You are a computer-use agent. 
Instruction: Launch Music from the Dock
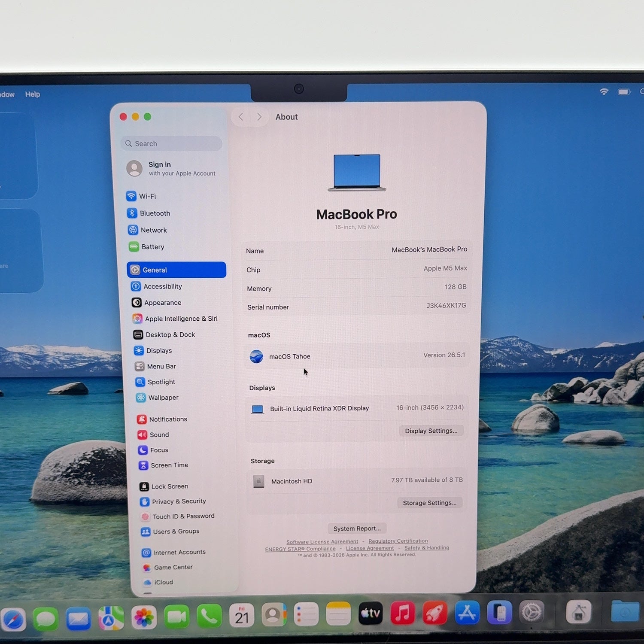click(403, 613)
